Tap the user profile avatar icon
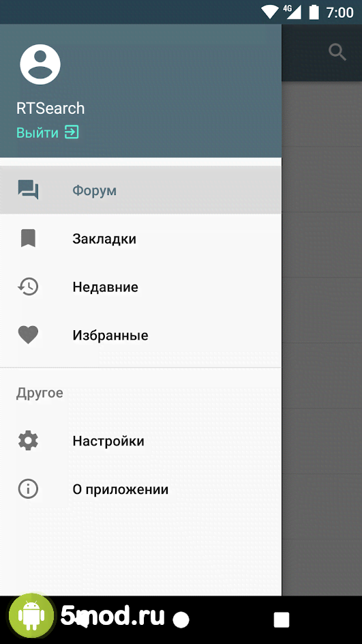Screen dimensions: 362x644 (x=40, y=65)
